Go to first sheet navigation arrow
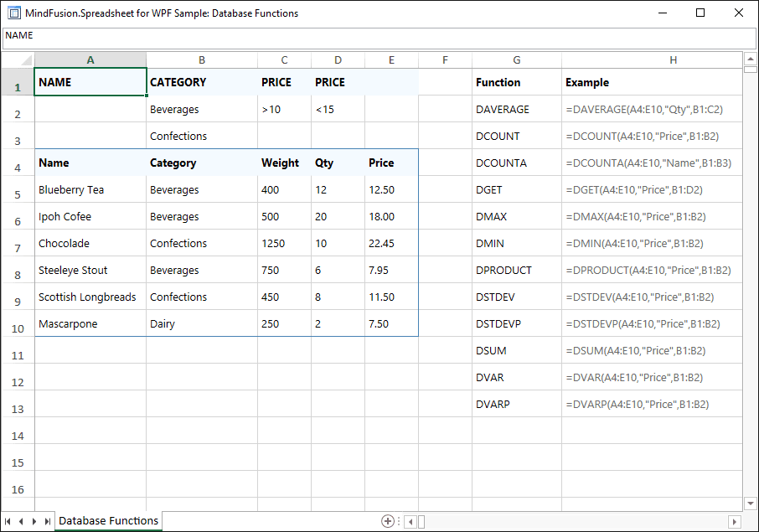The width and height of the screenshot is (759, 532). (x=8, y=521)
